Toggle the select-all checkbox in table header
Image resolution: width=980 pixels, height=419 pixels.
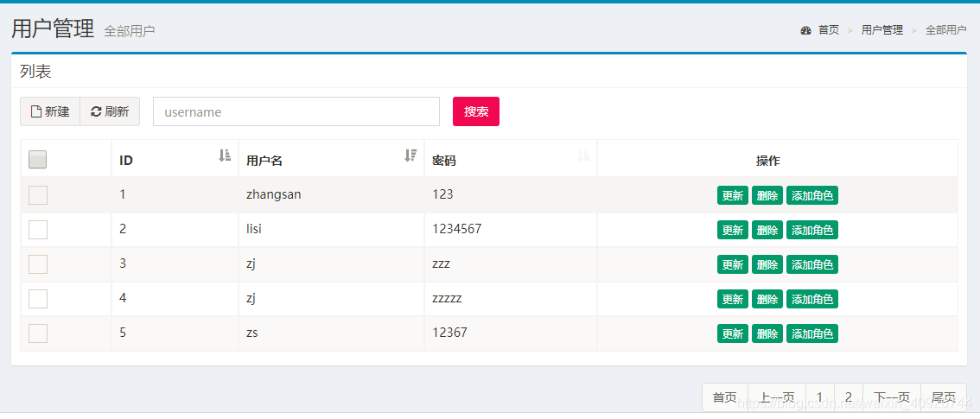[37, 160]
